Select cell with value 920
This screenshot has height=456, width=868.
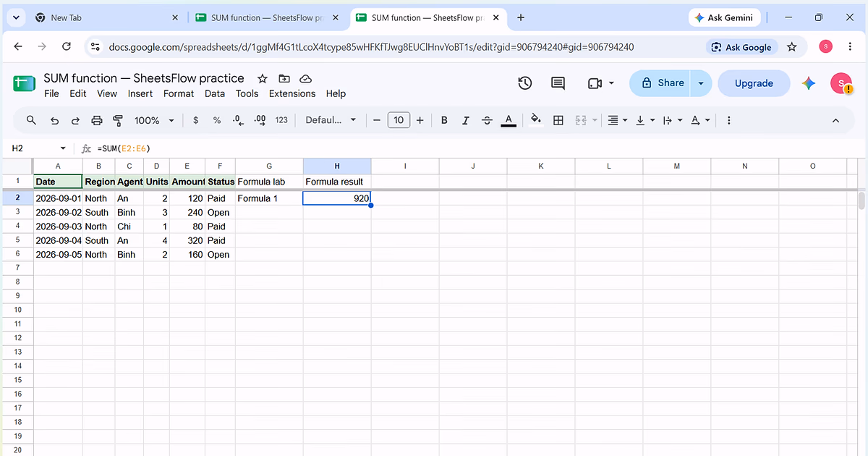pos(337,198)
